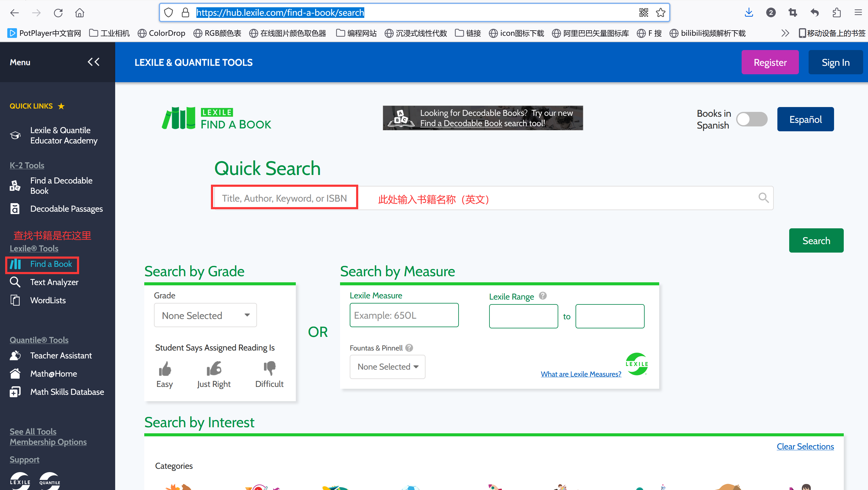Switch language with the Español button
This screenshot has width=868, height=490.
(805, 119)
